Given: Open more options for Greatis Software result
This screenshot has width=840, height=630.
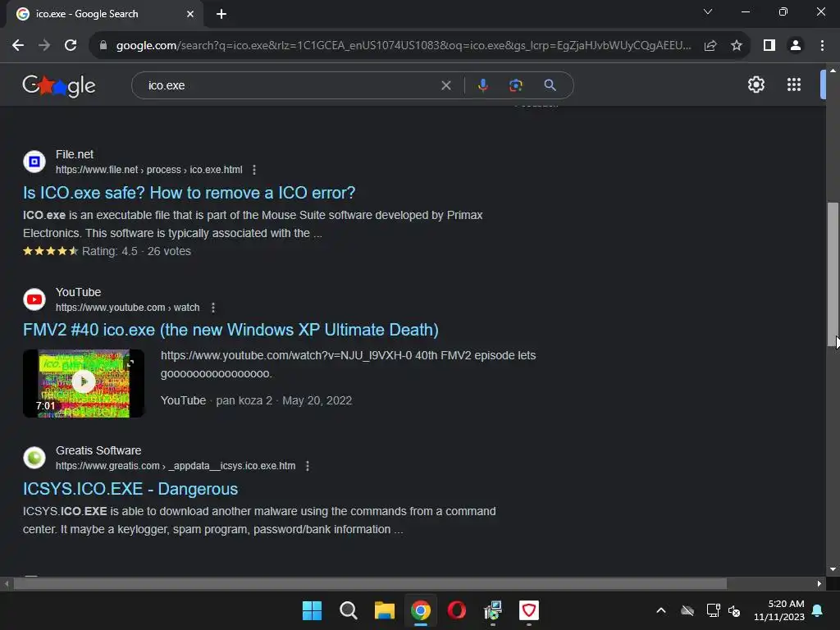Looking at the screenshot, I should pos(308,466).
